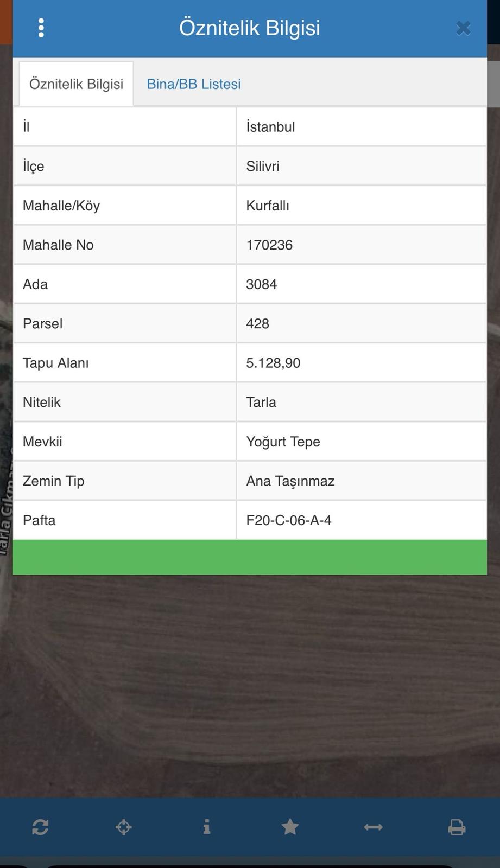Screen dimensions: 500x868
Task: Tap the refresh icon in bottom toolbar
Action: click(40, 827)
